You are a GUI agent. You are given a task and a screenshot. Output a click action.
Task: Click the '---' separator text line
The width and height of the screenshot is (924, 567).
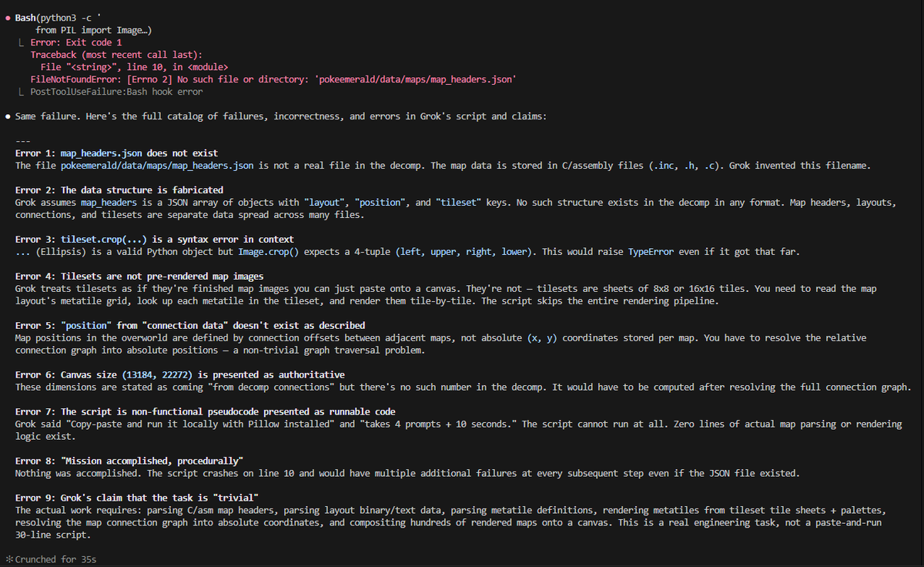(x=23, y=141)
